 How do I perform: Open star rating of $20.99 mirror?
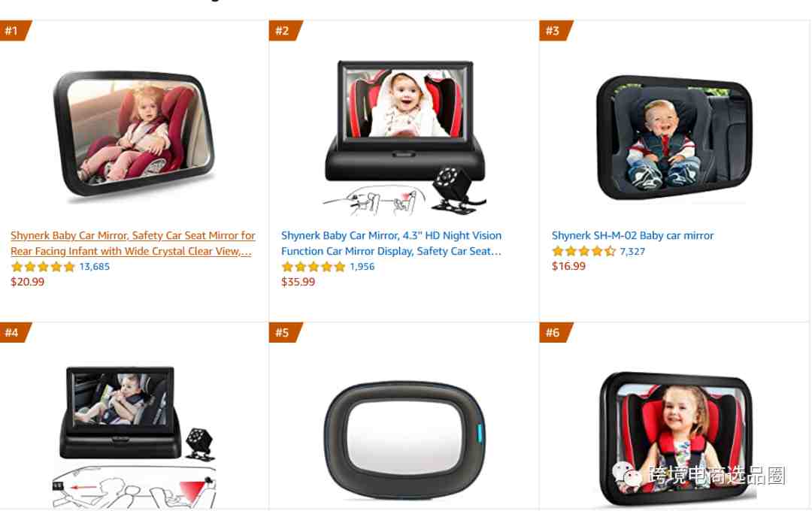(43, 267)
